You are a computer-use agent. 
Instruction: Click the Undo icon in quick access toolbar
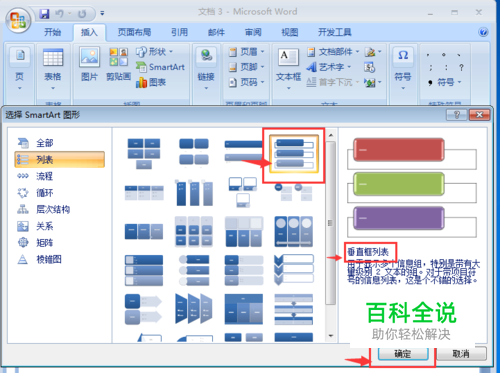pyautogui.click(x=60, y=14)
